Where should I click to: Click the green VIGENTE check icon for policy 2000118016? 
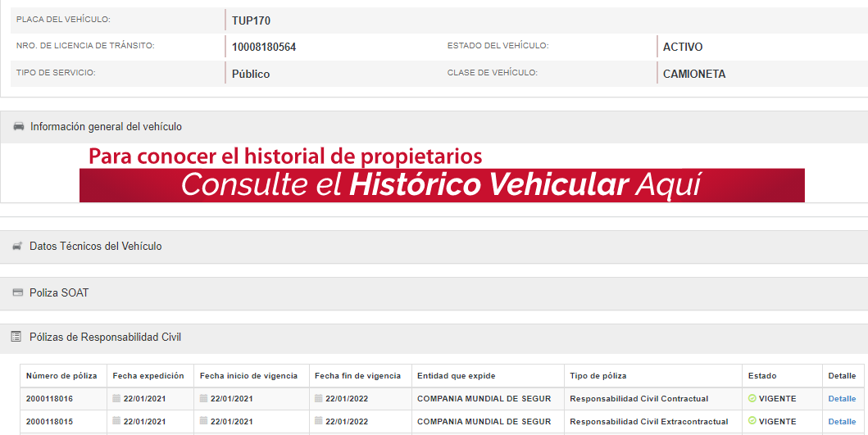coord(752,398)
